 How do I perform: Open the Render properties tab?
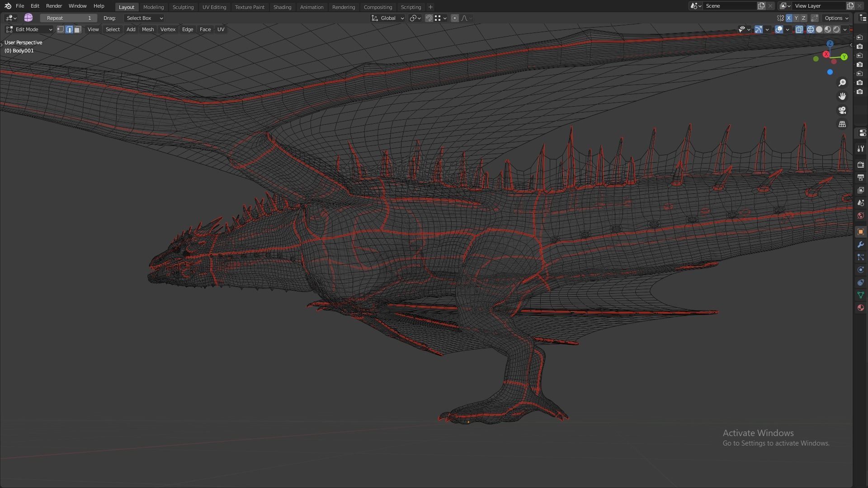coord(860,165)
